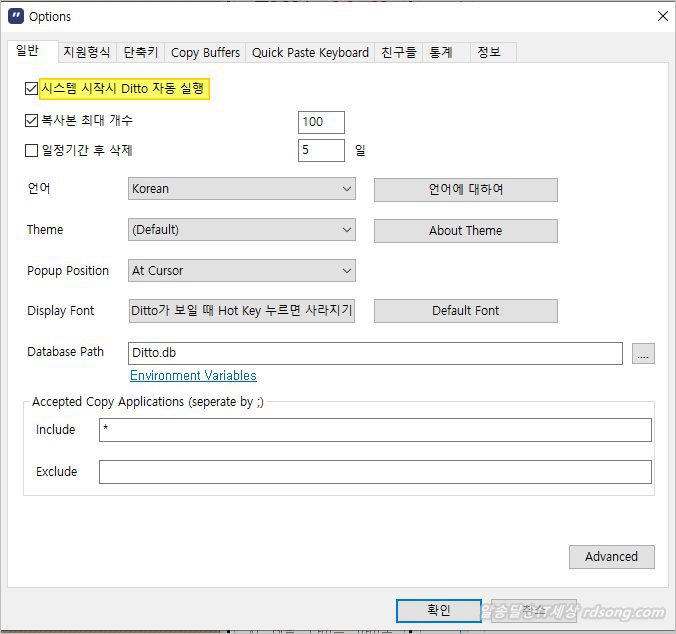Image resolution: width=676 pixels, height=634 pixels.
Task: Expand the Theme dropdown list
Action: click(x=242, y=230)
